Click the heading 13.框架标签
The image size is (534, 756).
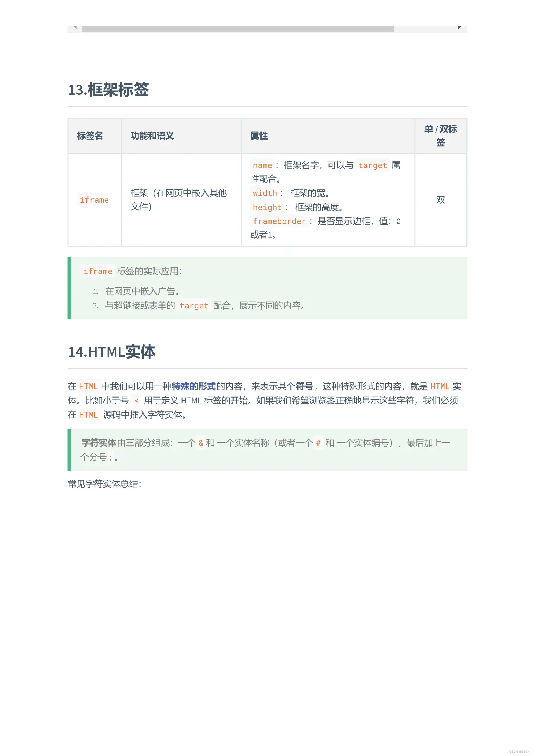(108, 90)
